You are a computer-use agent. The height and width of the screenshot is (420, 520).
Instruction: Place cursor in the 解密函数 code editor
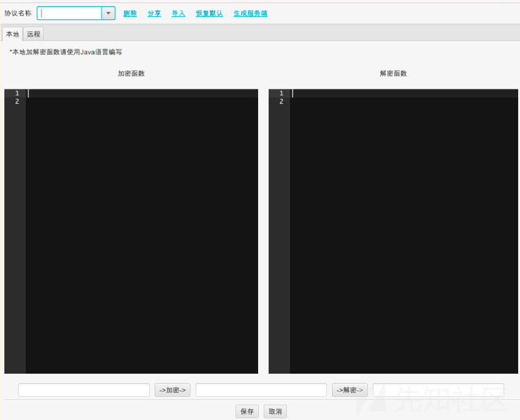click(404, 231)
